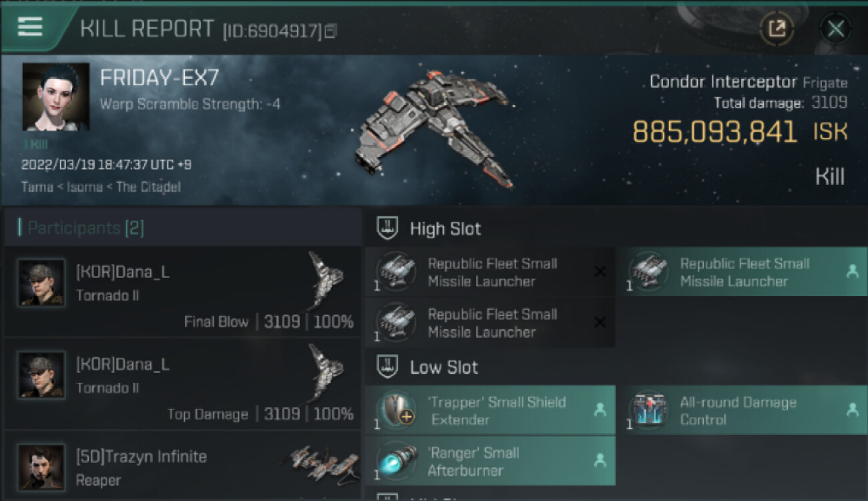This screenshot has width=868, height=501.
Task: Open the hamburger menu button
Action: pyautogui.click(x=30, y=27)
